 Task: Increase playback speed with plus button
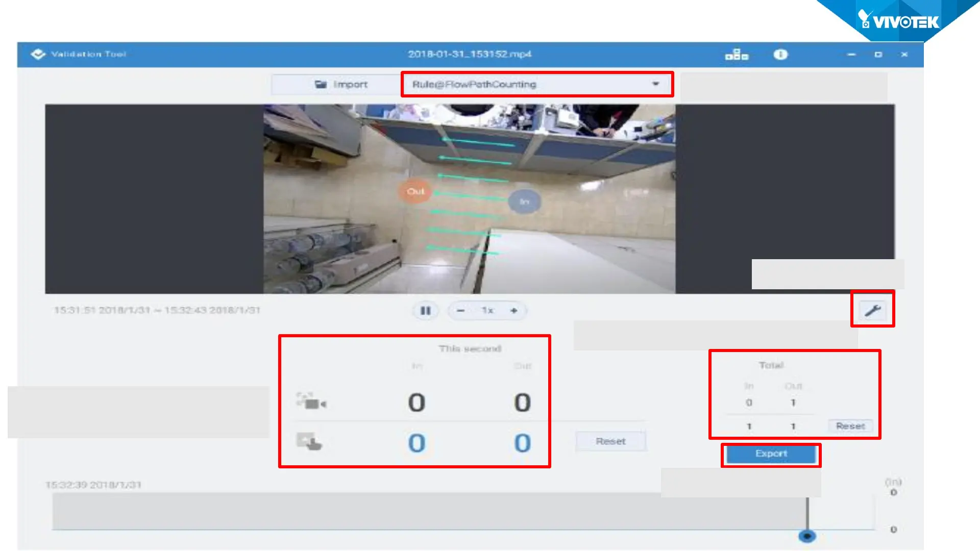(513, 311)
